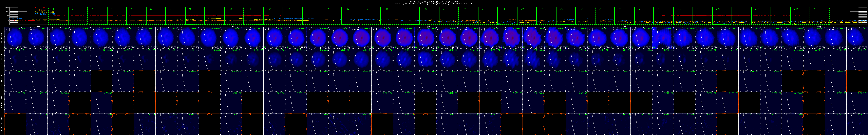Open the 3.0-6.0 keV image starting 18:22:32
The image size is (868, 135).
click(58, 38)
